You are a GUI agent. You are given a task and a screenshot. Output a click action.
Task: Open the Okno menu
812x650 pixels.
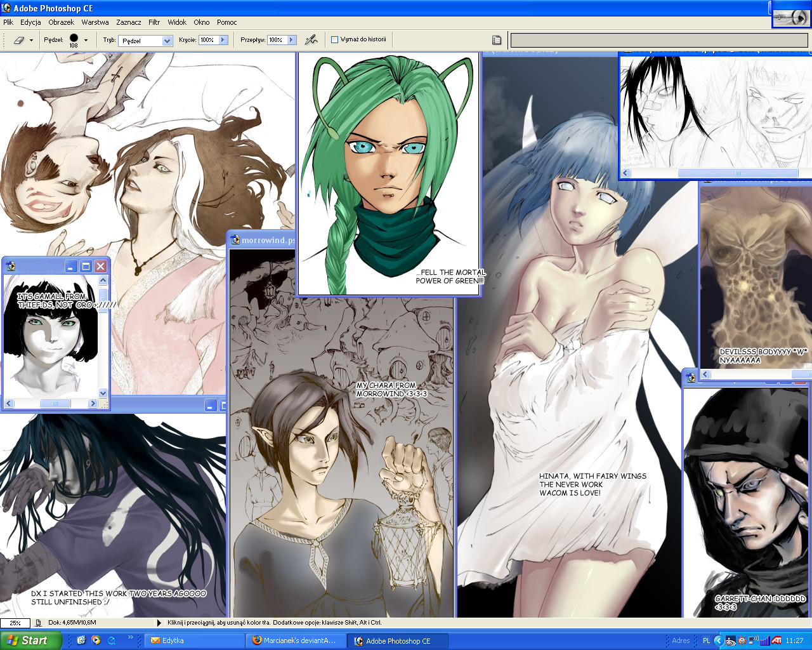[x=202, y=22]
